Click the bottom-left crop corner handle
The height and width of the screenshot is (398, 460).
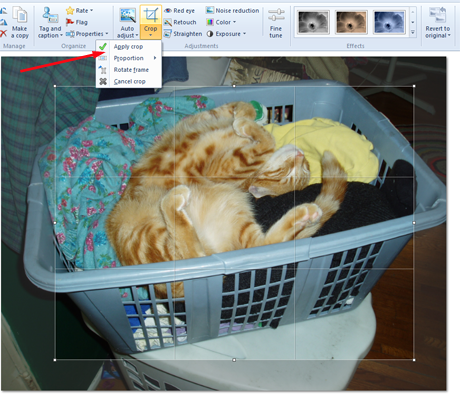55,360
